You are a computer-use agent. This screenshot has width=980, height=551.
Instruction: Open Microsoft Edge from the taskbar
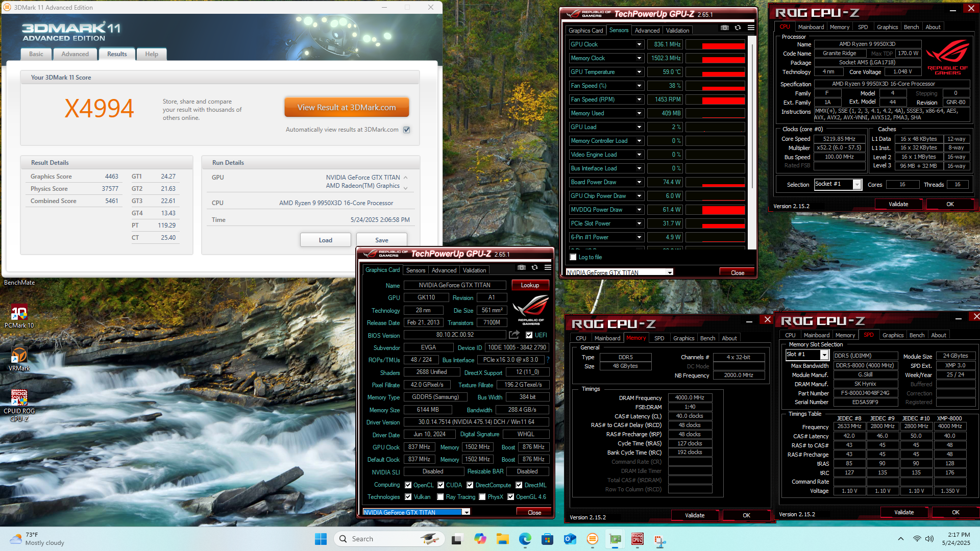pos(525,539)
